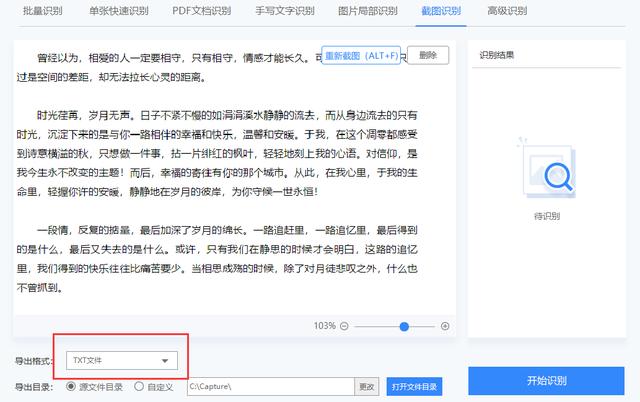Go to the 手写文字识别 tab
This screenshot has height=402, width=640.
(285, 11)
